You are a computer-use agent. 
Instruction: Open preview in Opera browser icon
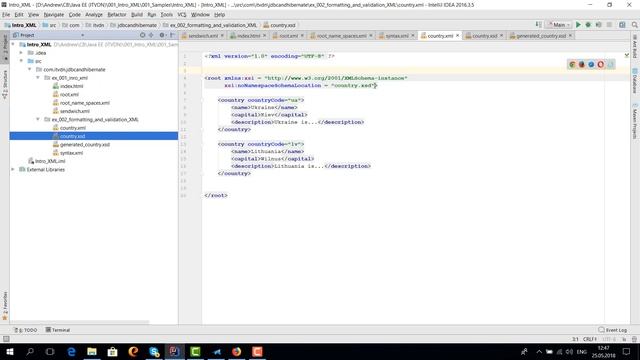tap(600, 64)
